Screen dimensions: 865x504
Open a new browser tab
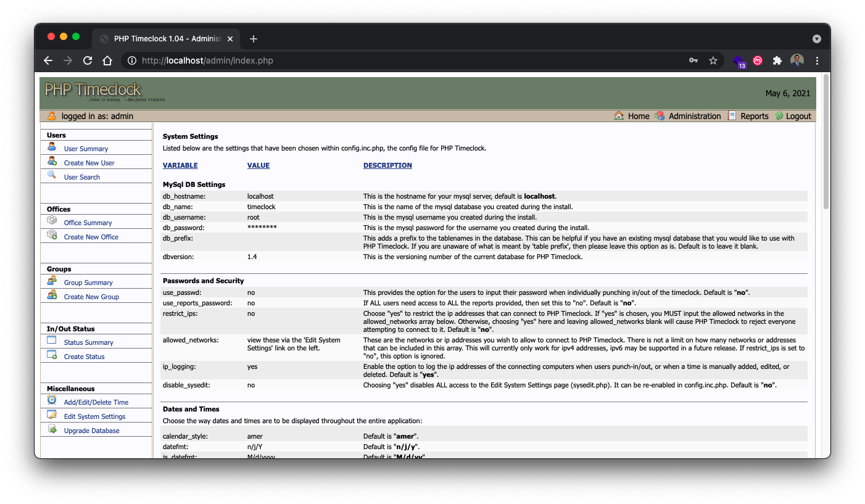254,39
